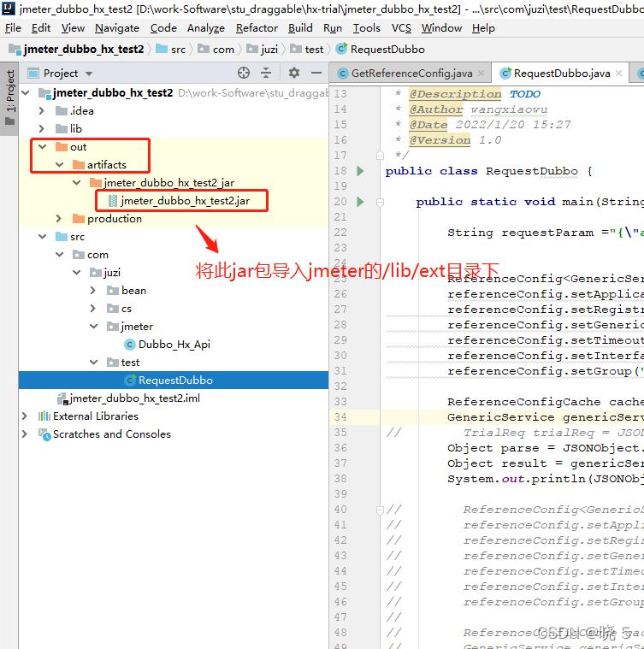This screenshot has width=644, height=649.
Task: Select jmeter_dubbo_hx_test2.jar file icon
Action: tap(113, 201)
